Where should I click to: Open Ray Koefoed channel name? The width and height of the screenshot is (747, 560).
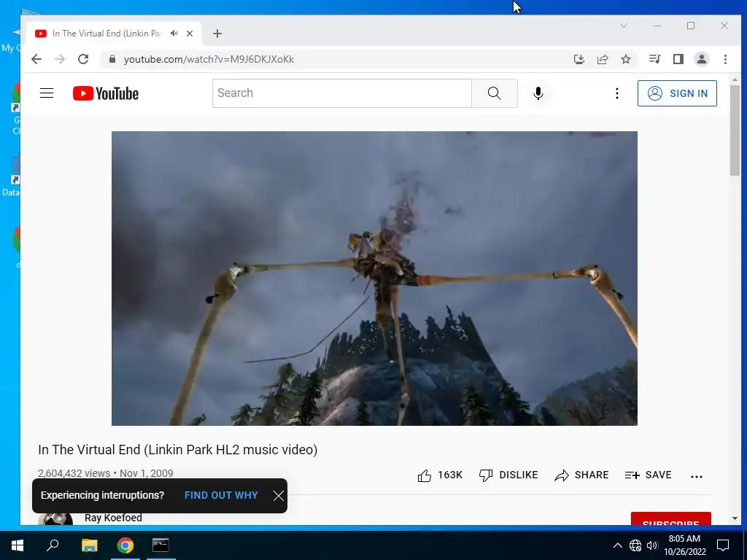point(113,518)
